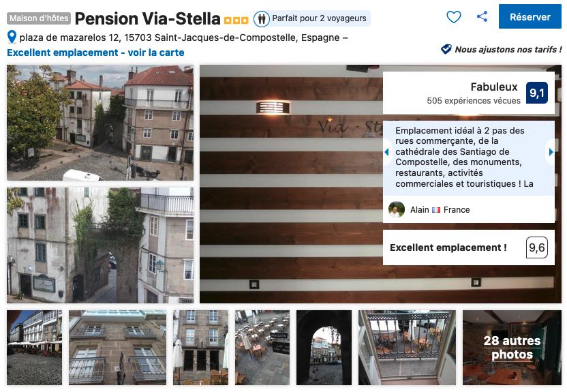This screenshot has height=392, width=567.
Task: Open 'Excellent emplacement - voir la carte' link
Action: point(95,52)
